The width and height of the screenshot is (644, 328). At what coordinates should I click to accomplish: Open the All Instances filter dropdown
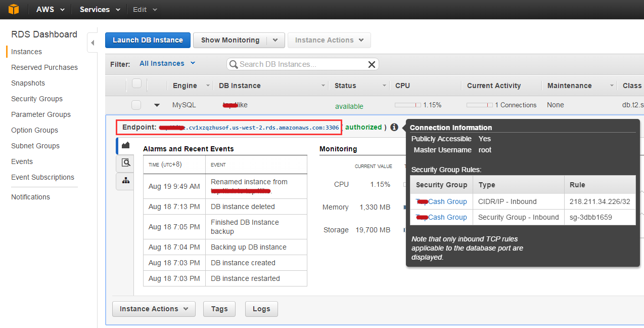[x=167, y=63]
